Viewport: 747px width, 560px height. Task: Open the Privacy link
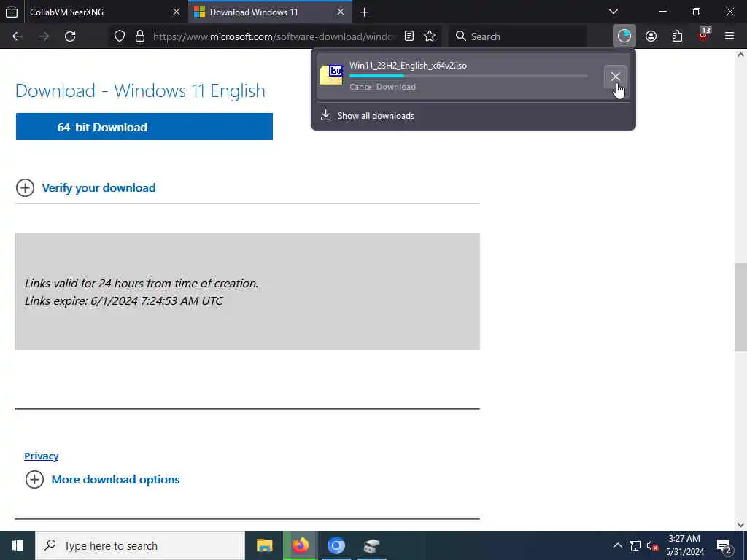[42, 456]
